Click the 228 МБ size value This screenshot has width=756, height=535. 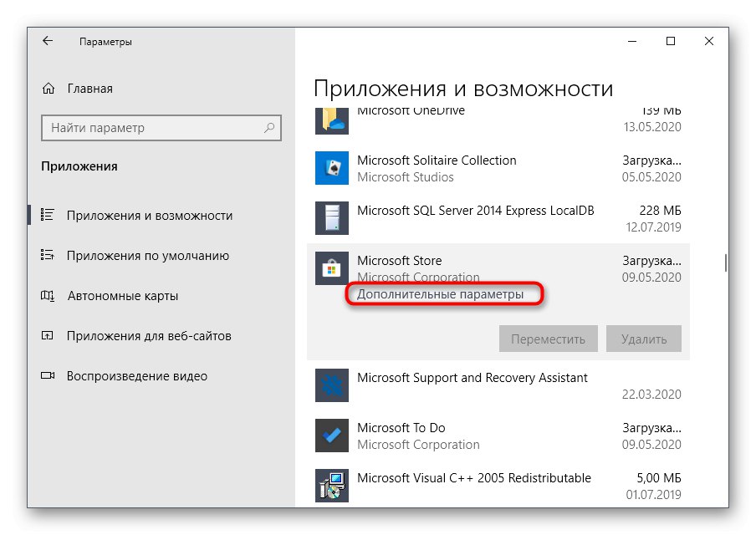click(660, 211)
